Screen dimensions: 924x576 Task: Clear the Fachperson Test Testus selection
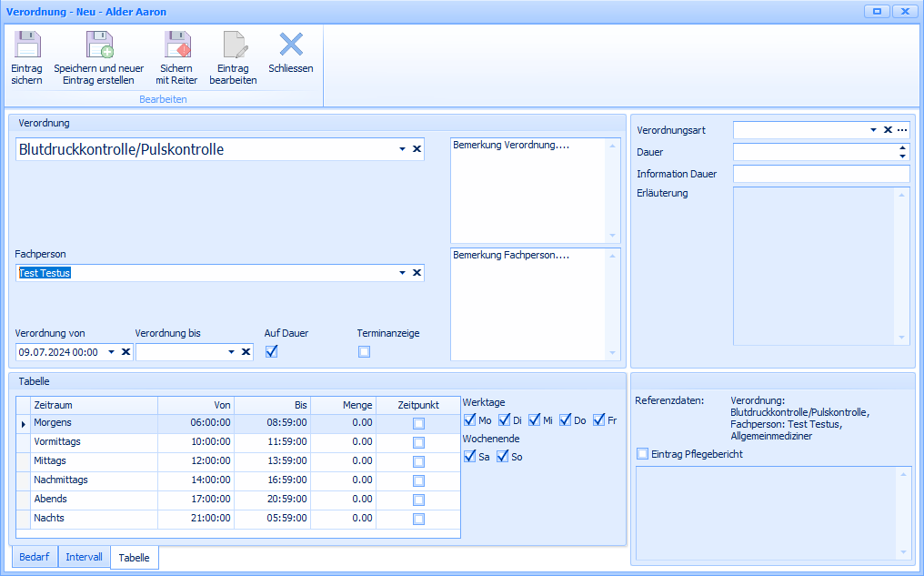pos(417,273)
